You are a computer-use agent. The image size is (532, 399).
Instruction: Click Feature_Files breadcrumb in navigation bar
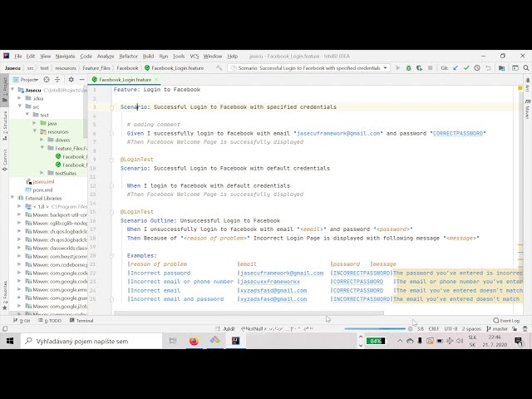point(96,68)
